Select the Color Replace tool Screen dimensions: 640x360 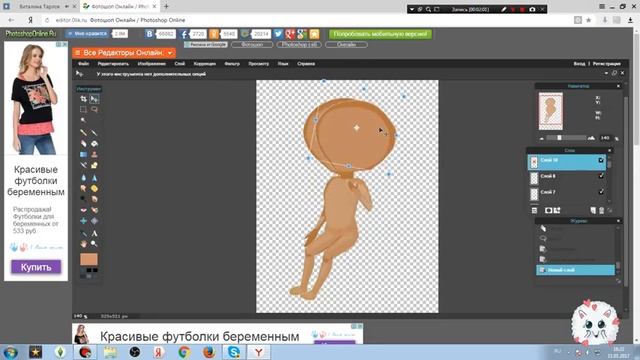(x=83, y=165)
